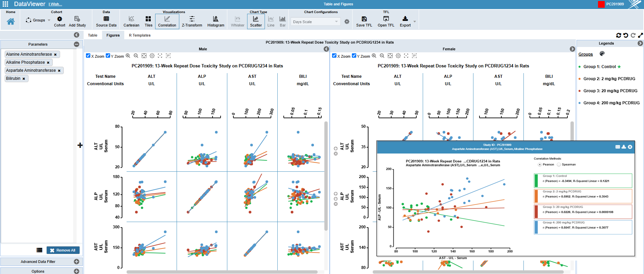Select the Histogram visualization

[x=216, y=21]
